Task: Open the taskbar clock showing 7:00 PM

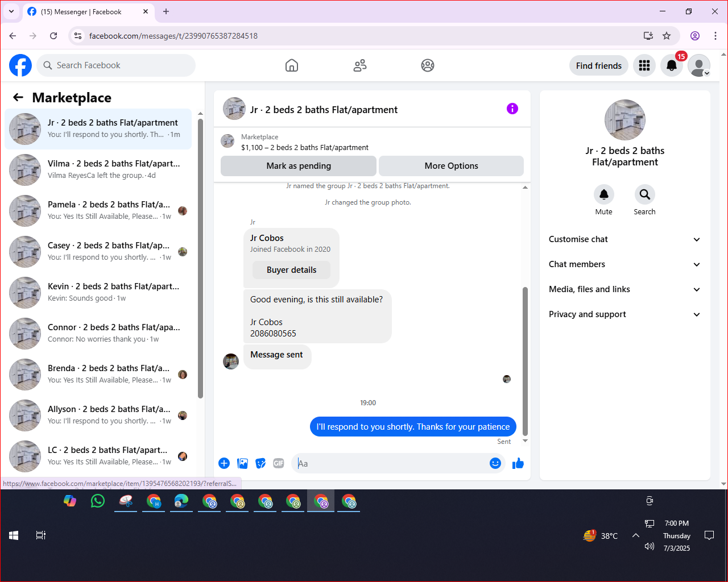Action: point(677,535)
